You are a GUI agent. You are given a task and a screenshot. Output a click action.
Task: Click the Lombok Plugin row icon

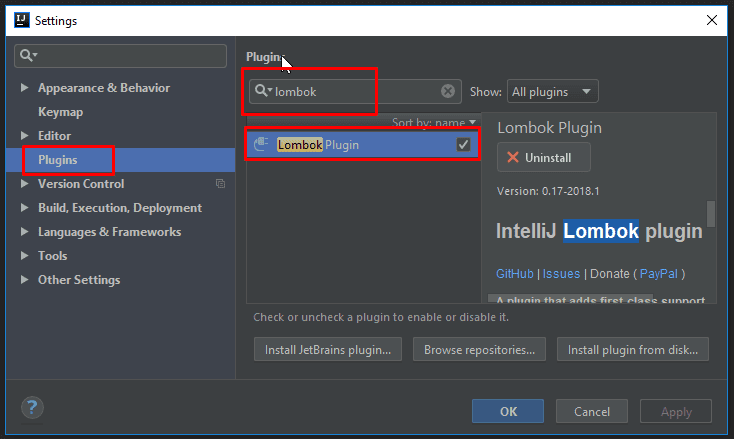coord(261,144)
